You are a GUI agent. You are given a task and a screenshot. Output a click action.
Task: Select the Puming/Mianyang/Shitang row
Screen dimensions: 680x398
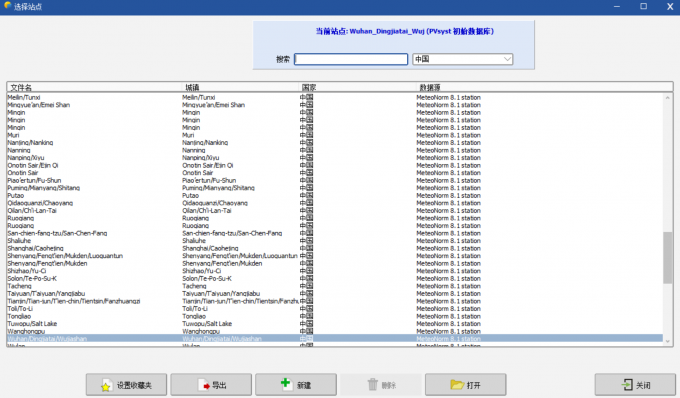(x=335, y=188)
